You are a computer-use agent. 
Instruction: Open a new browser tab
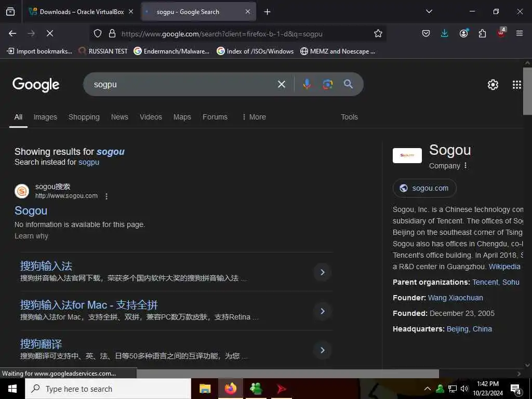pyautogui.click(x=268, y=12)
